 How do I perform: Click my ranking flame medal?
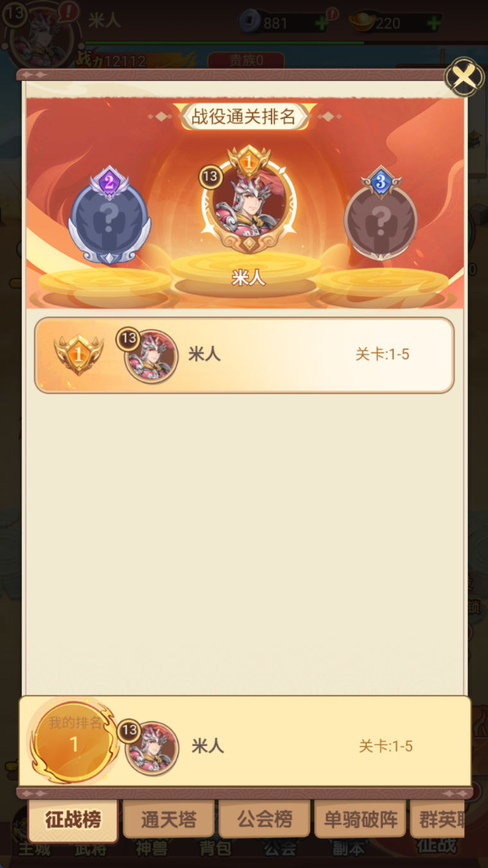coord(73,740)
